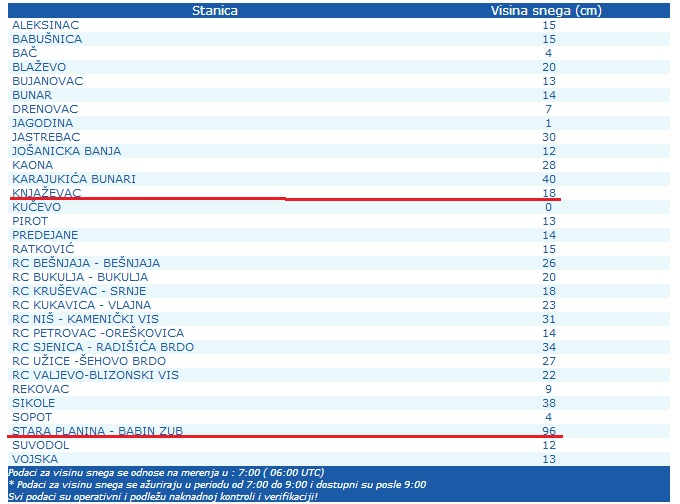Viewport: 680px width, 504px height.
Task: Click snow height 1 for Jagodina
Action: tap(549, 123)
